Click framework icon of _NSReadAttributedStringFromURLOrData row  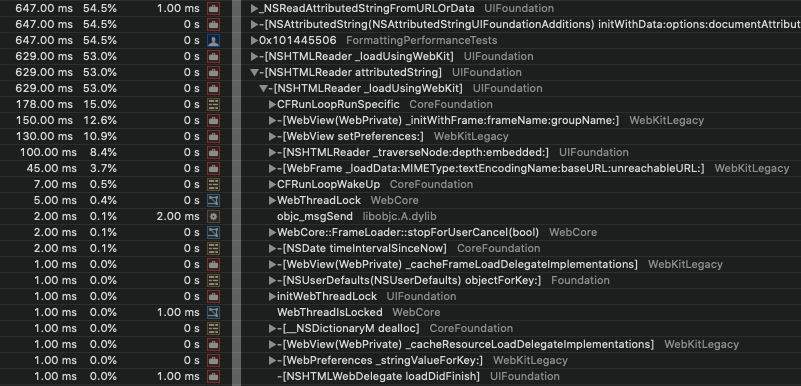tap(214, 9)
